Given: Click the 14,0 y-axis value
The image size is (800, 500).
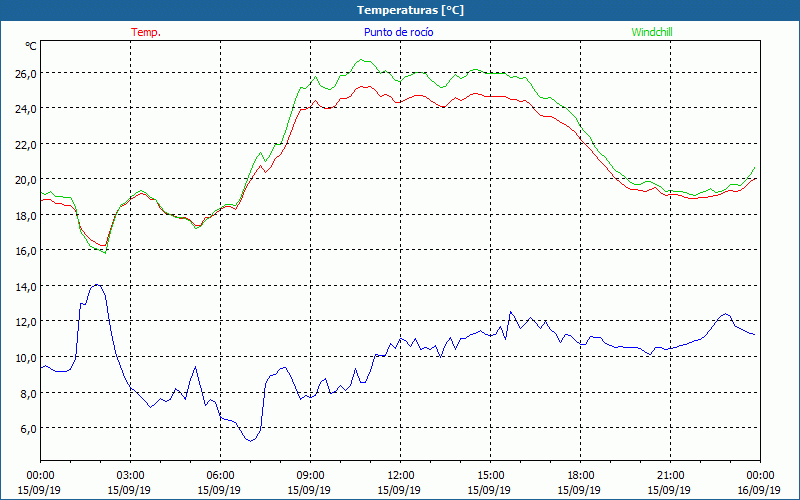Looking at the screenshot, I should click(x=25, y=286).
